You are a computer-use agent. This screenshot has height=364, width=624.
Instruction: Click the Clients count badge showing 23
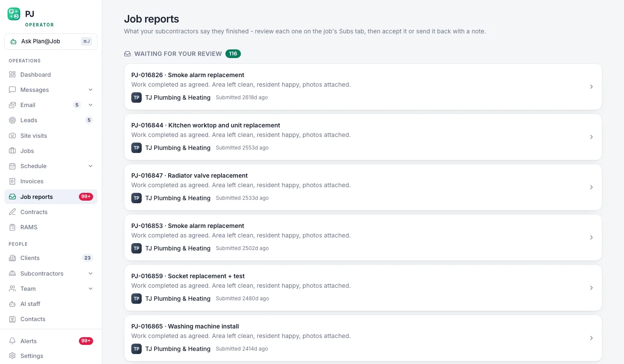coord(88,258)
